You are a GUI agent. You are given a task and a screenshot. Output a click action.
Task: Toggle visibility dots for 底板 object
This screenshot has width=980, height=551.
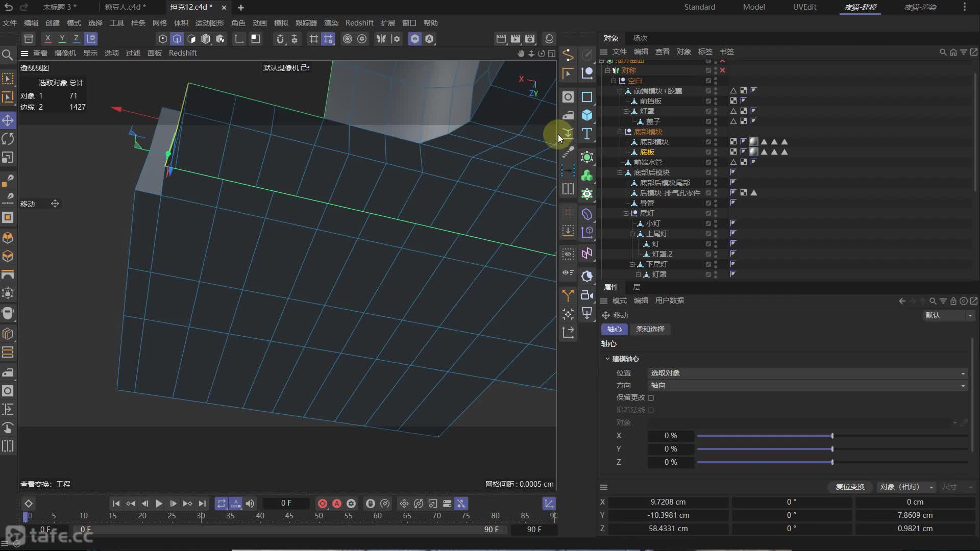pos(716,152)
